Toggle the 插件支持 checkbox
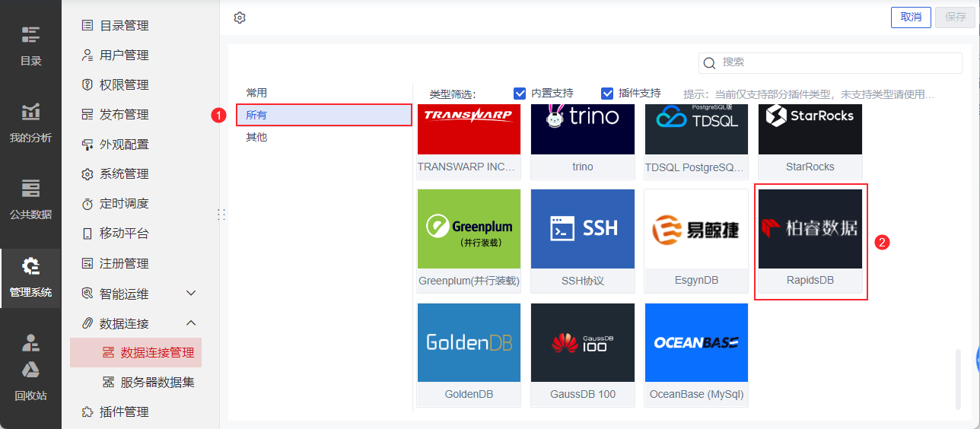980x429 pixels. point(607,93)
